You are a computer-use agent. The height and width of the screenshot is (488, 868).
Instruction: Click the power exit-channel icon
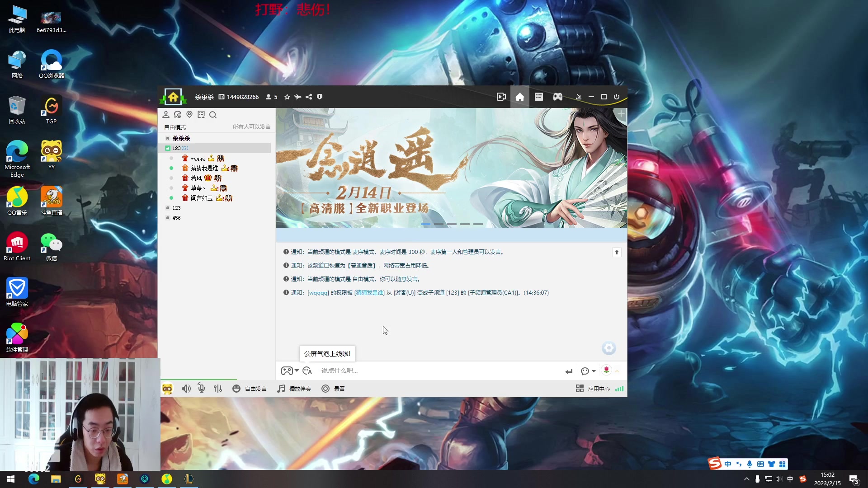tap(617, 97)
